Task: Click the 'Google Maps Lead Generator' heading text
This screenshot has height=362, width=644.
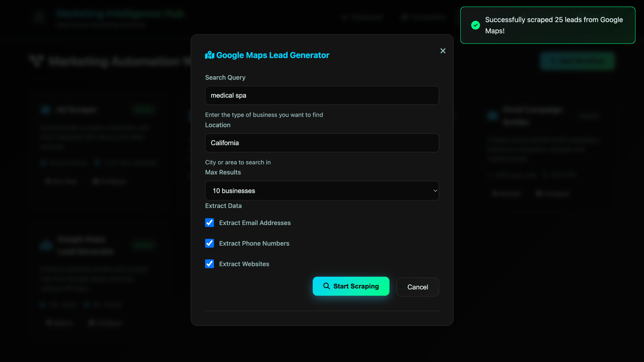Action: (273, 55)
